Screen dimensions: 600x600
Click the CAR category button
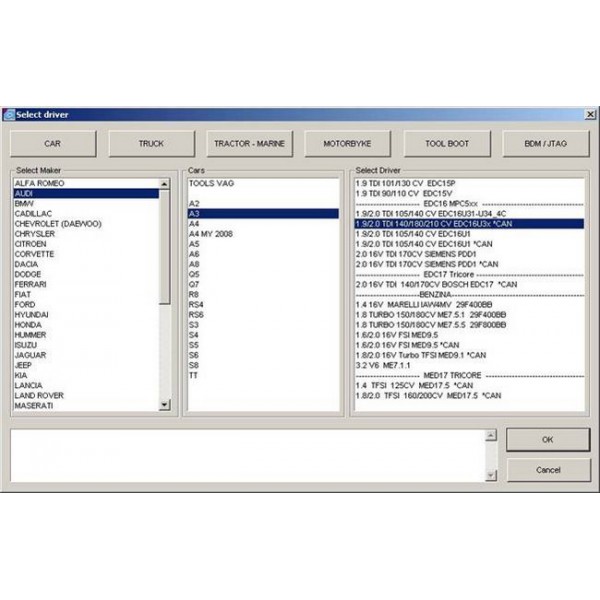point(53,144)
